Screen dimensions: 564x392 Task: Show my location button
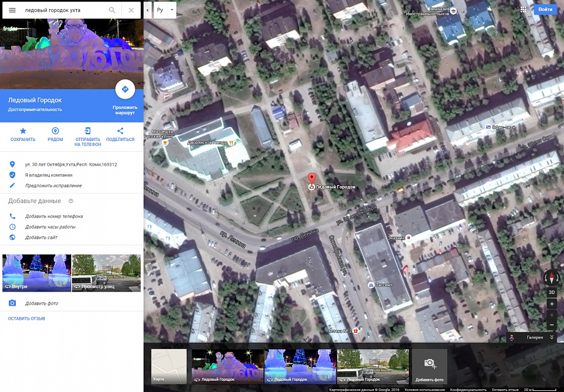click(x=552, y=303)
